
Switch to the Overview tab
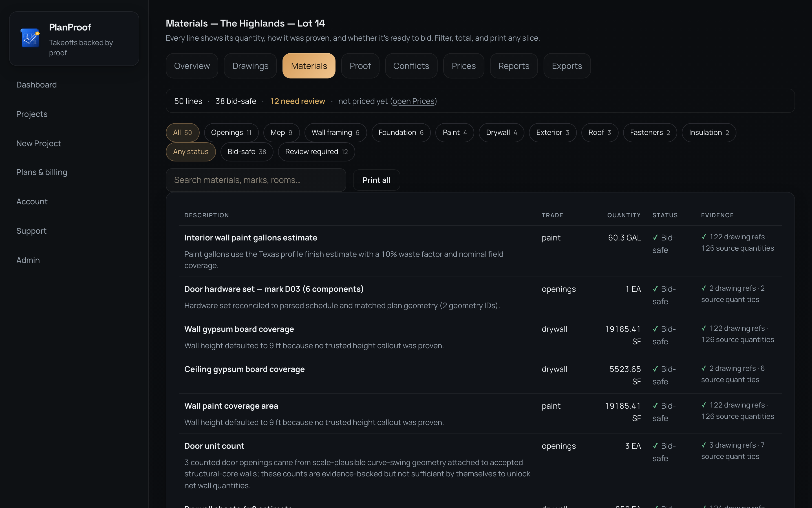click(192, 66)
